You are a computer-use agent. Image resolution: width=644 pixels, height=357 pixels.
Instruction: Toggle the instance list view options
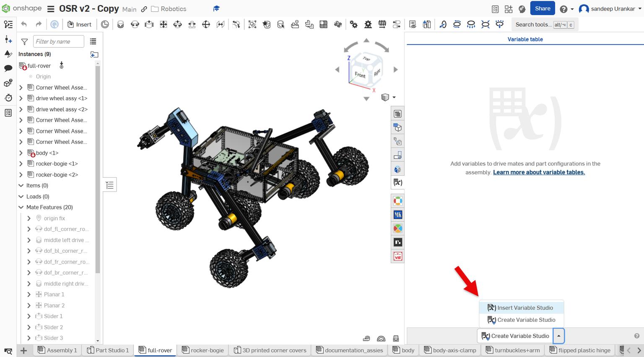click(x=93, y=41)
